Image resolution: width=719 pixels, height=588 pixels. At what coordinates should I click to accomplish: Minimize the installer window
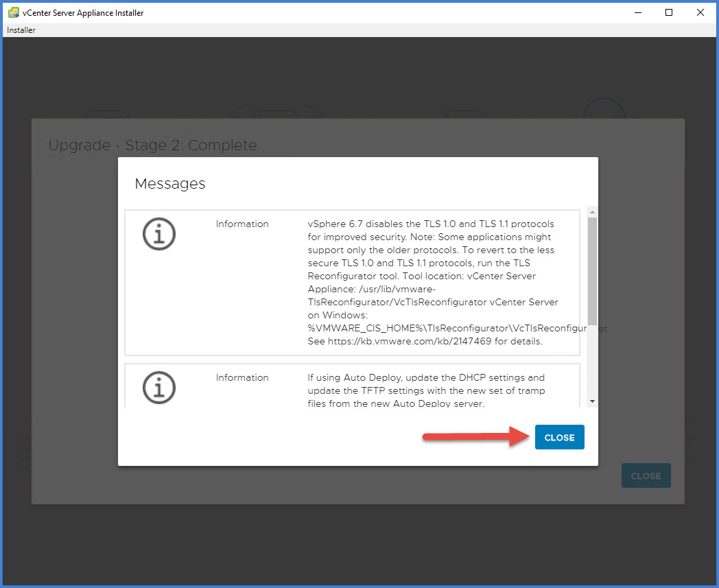637,12
